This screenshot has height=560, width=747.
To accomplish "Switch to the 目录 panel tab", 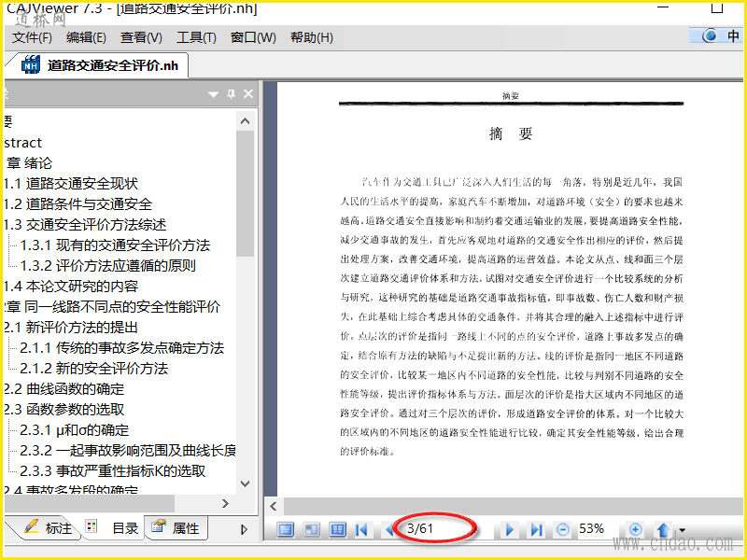I will click(113, 528).
